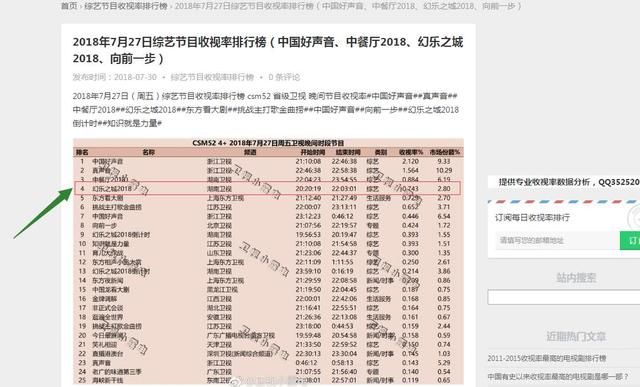Click the 开始时间 column header

point(313,152)
